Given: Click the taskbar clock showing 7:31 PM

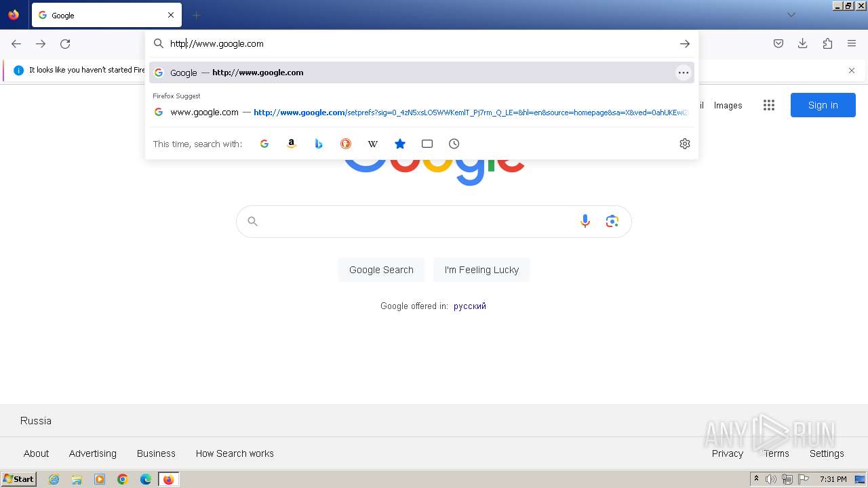Looking at the screenshot, I should pos(833,479).
